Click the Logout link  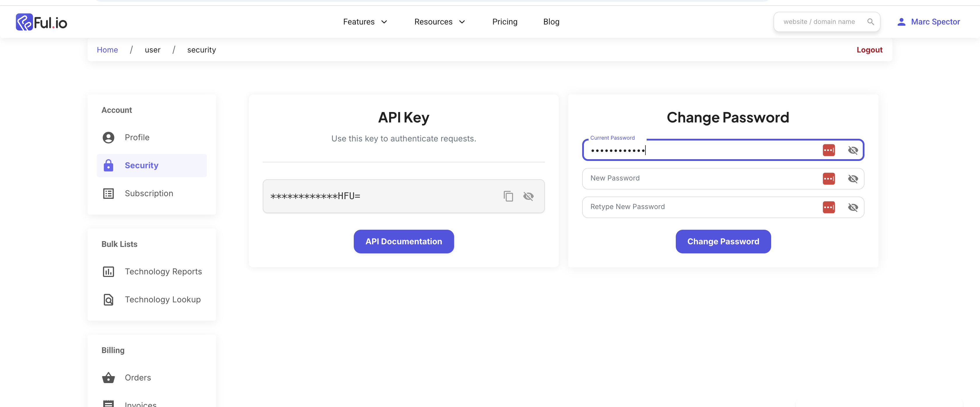point(869,50)
